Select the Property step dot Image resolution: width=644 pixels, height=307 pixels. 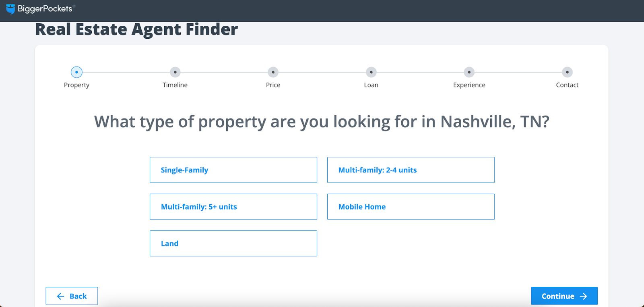(76, 72)
